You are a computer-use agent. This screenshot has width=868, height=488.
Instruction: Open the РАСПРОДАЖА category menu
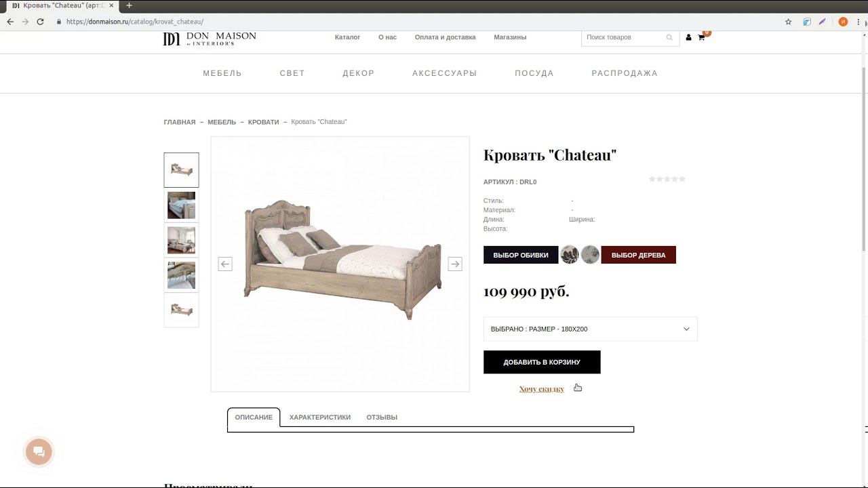point(625,73)
